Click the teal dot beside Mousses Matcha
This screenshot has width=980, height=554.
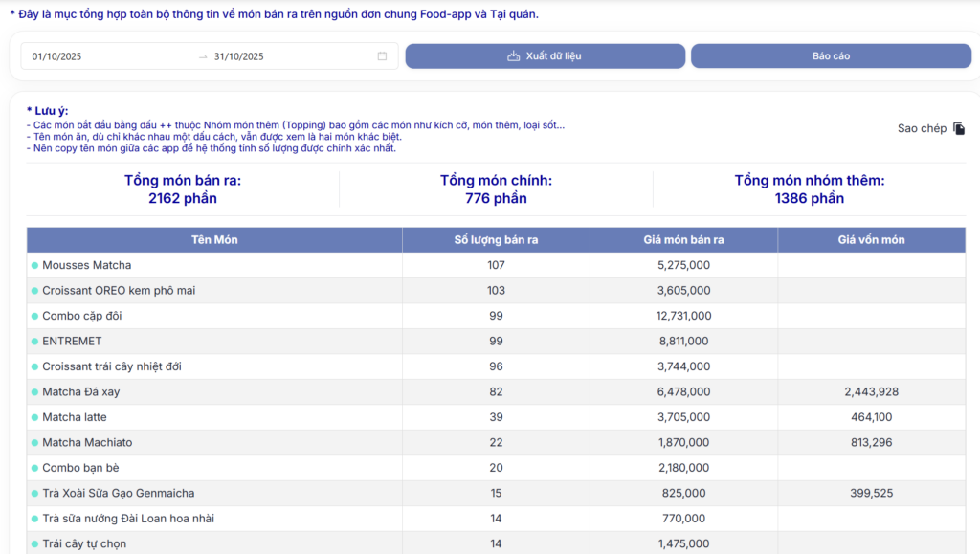pos(34,265)
